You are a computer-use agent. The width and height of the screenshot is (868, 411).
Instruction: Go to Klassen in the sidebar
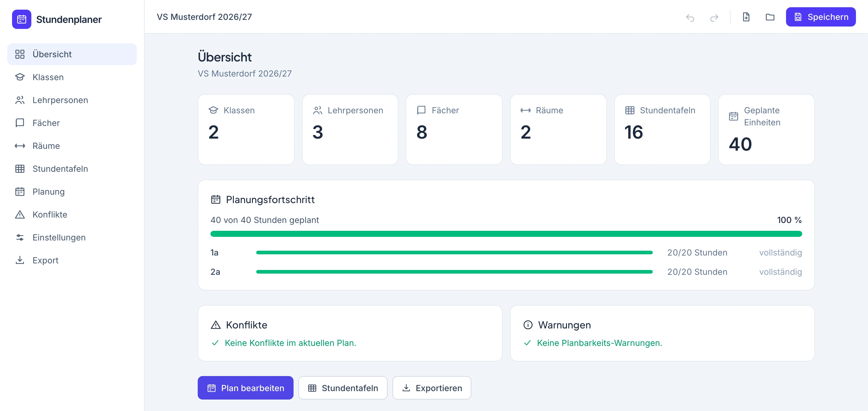[72, 77]
